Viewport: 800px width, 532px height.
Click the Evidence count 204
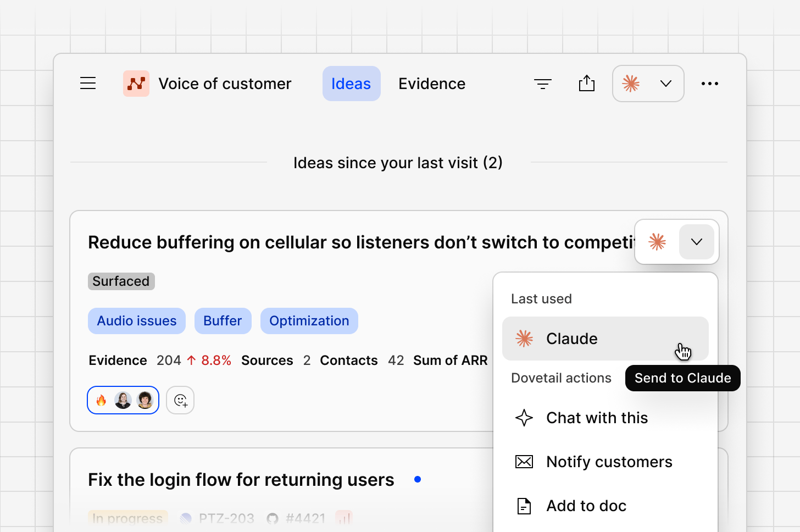[x=169, y=361]
